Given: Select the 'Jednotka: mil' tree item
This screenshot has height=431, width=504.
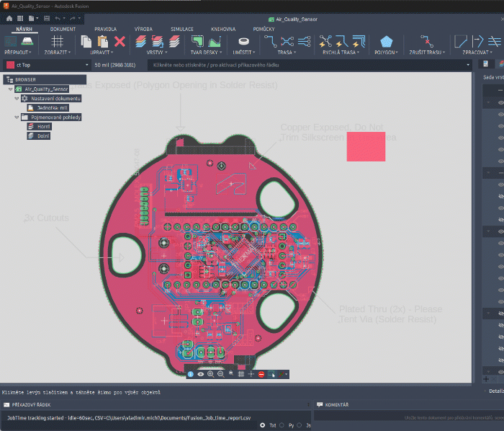Looking at the screenshot, I should pos(48,108).
